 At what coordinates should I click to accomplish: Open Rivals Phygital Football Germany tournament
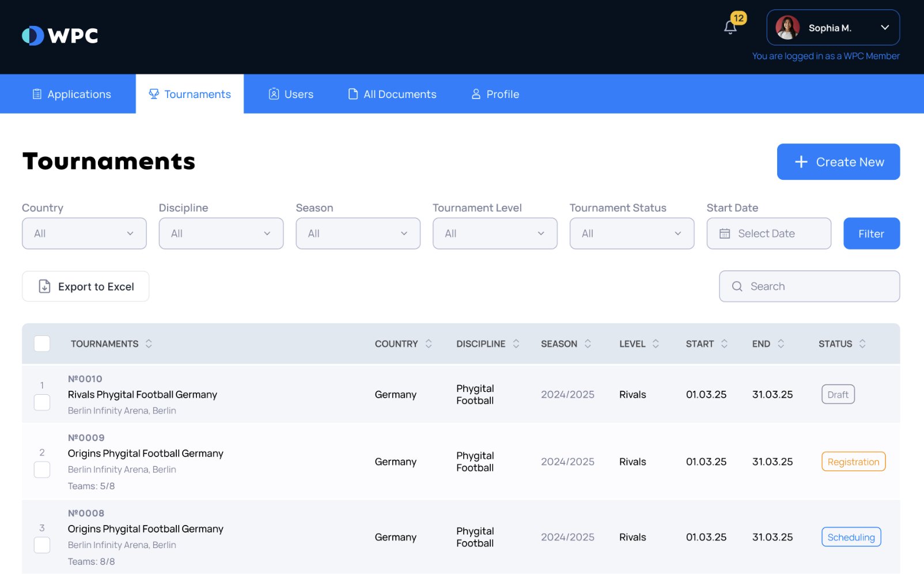click(142, 395)
